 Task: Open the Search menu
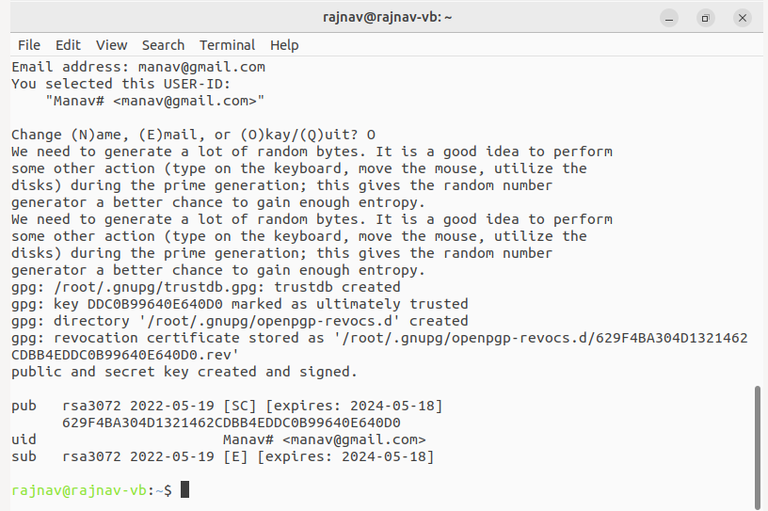pyautogui.click(x=163, y=45)
